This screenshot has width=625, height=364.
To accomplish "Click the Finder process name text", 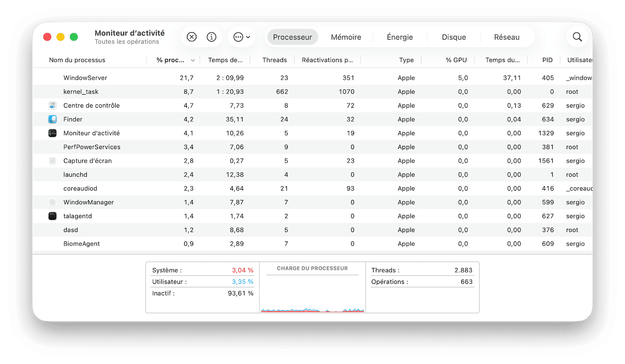I will click(73, 119).
